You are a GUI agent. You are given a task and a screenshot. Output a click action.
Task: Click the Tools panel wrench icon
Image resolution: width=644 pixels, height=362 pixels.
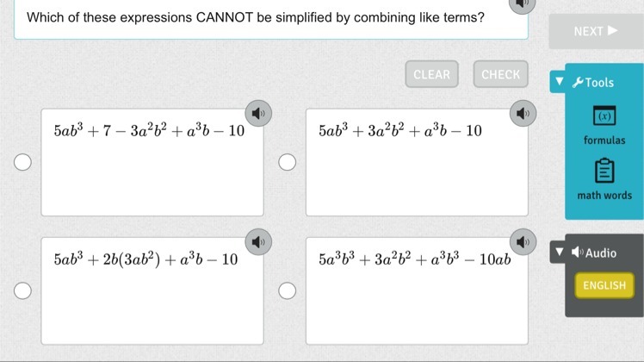(x=578, y=83)
